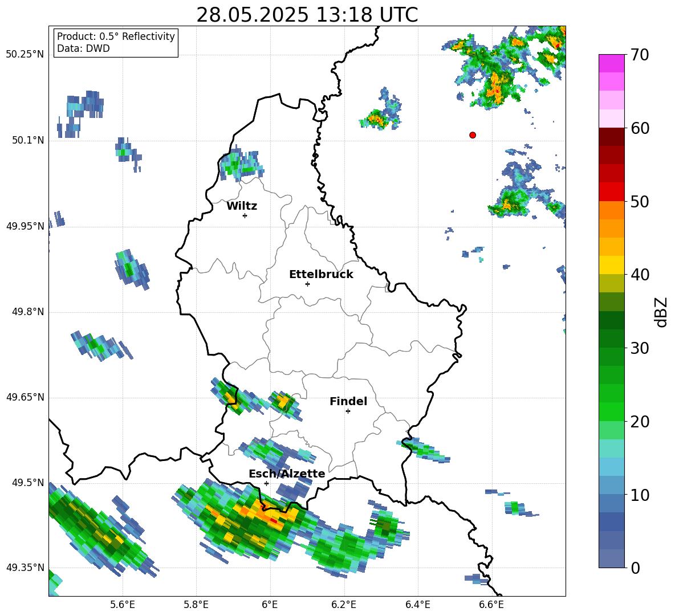This screenshot has width=675, height=616.
Task: Click the 20 colorbar tick label
Action: [x=640, y=422]
